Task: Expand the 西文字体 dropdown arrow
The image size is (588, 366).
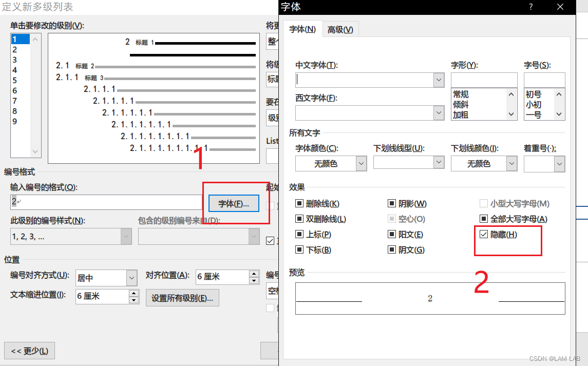Action: click(439, 112)
